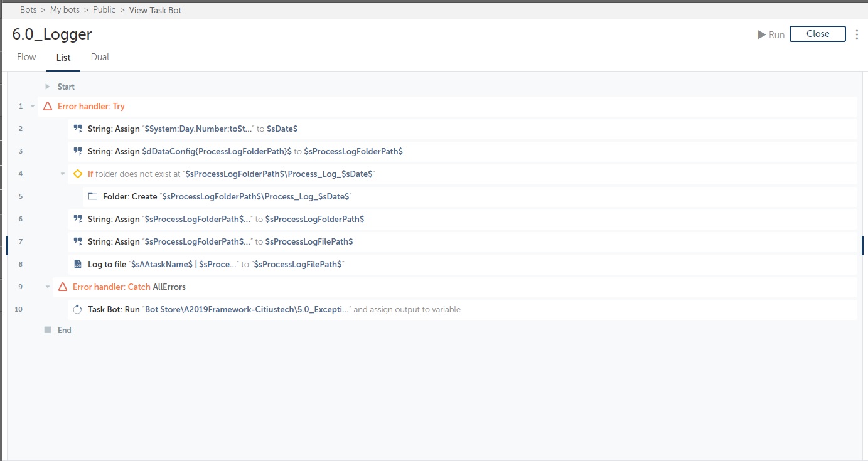This screenshot has width=868, height=461.
Task: Click line number 1 in the gutter
Action: (21, 106)
